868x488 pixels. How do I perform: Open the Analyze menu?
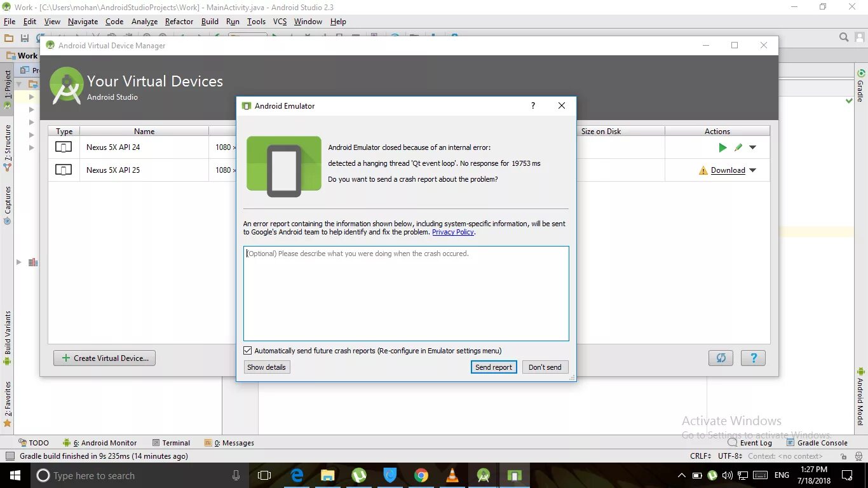(144, 22)
